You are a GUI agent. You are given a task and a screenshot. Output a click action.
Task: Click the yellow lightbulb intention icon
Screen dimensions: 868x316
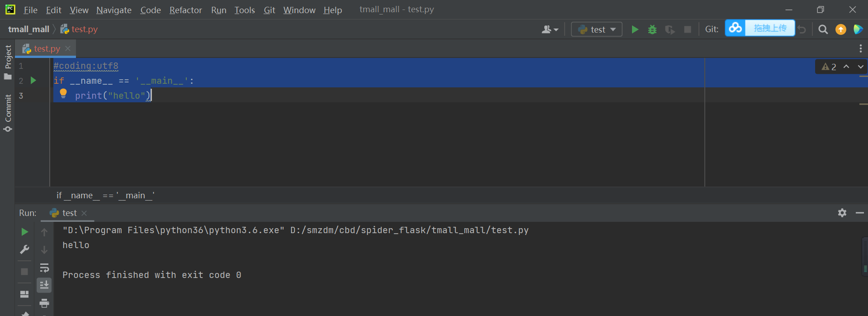click(x=63, y=93)
